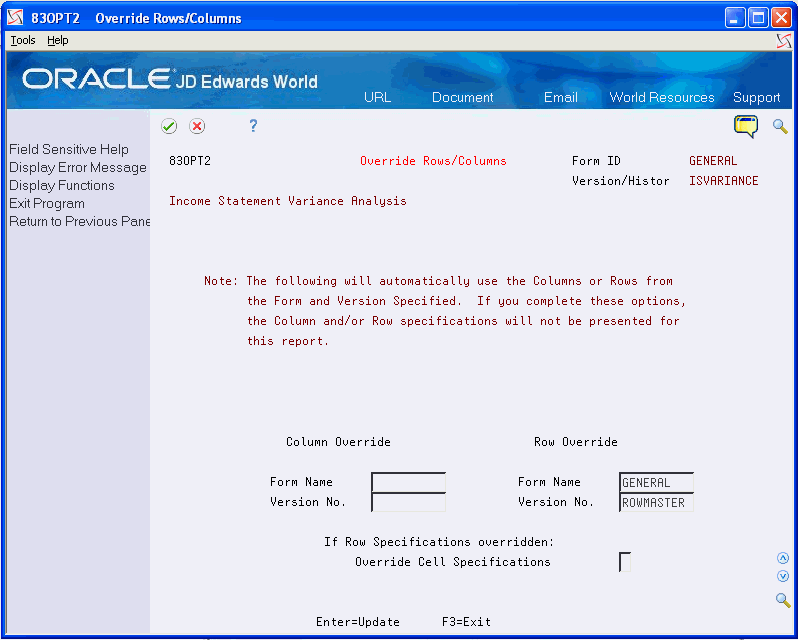
Task: Open the Support link
Action: (x=756, y=97)
